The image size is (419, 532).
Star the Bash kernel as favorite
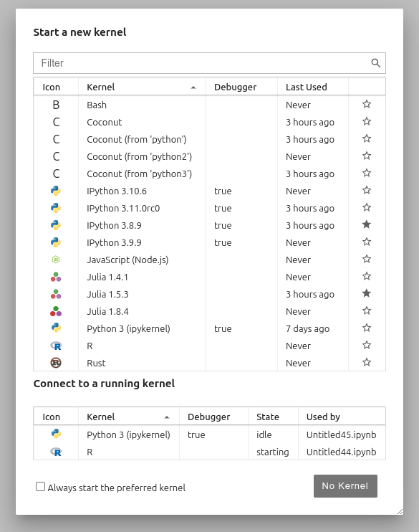click(367, 104)
